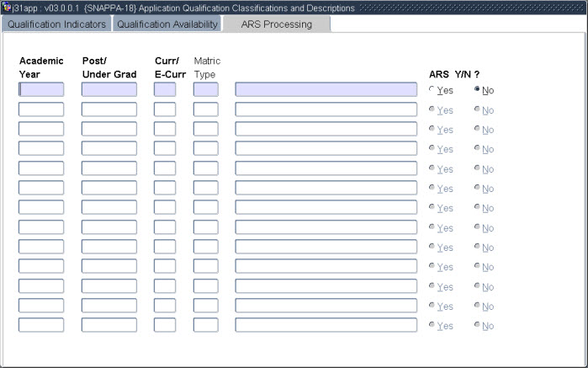Viewport: 588px width, 368px height.
Task: Select Yes for ARS in first row
Action: 432,90
